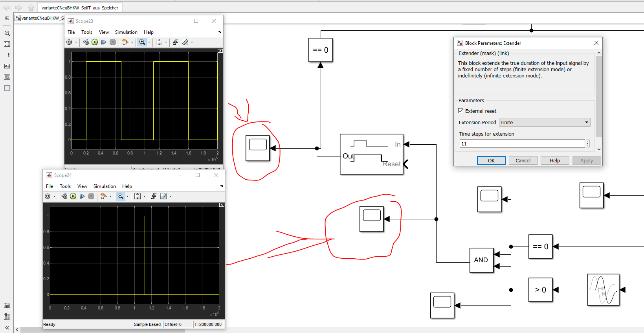
Task: Open Scope23 configuration properties gear
Action: coord(69,42)
